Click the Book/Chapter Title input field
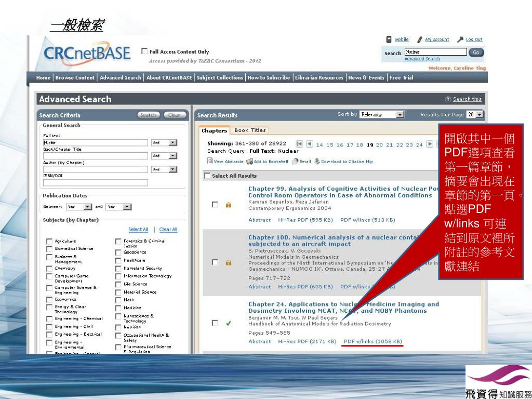532x399 pixels. [96, 156]
